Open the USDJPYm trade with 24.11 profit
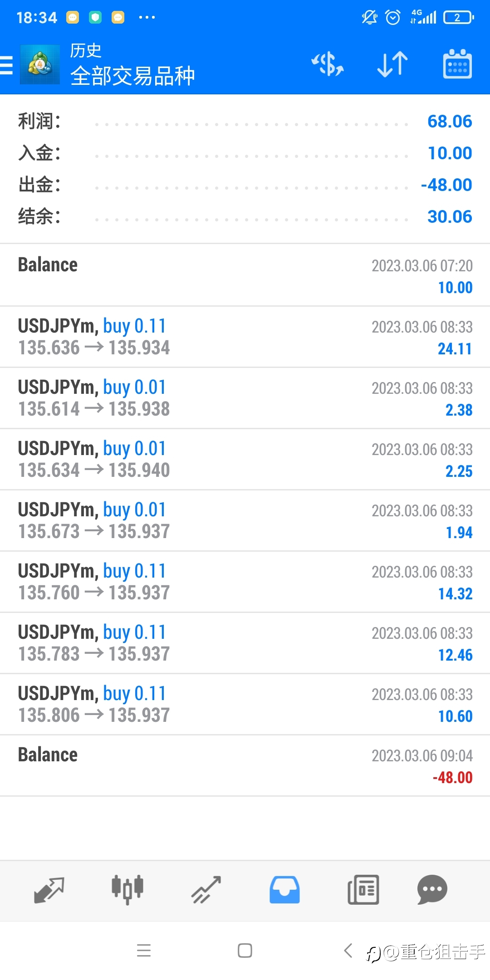The height and width of the screenshot is (980, 490). 245,337
